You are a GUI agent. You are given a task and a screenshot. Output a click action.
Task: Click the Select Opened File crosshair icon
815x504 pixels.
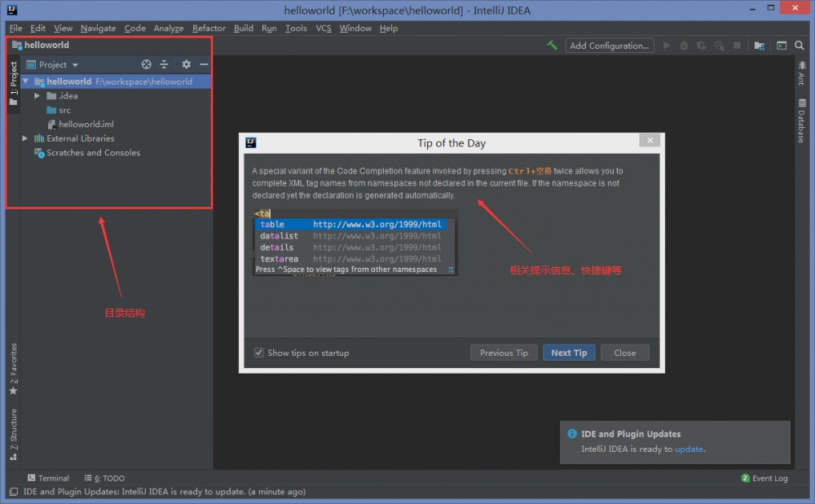(x=147, y=64)
